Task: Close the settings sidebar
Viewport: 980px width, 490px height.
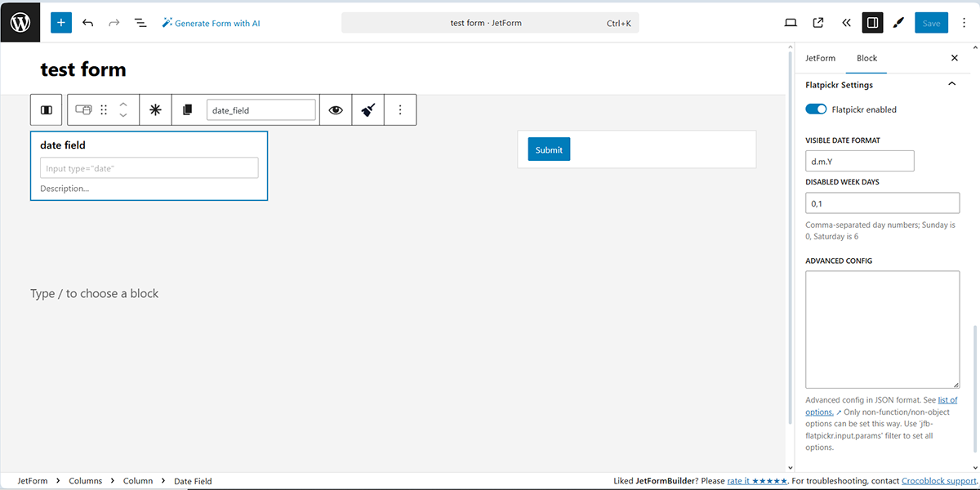Action: click(955, 58)
